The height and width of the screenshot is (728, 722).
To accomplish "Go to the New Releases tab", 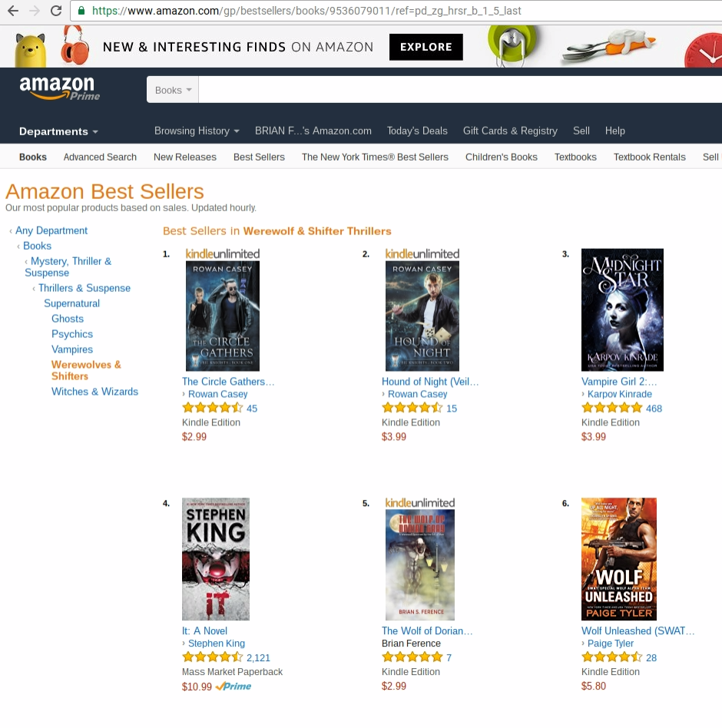I will point(185,157).
